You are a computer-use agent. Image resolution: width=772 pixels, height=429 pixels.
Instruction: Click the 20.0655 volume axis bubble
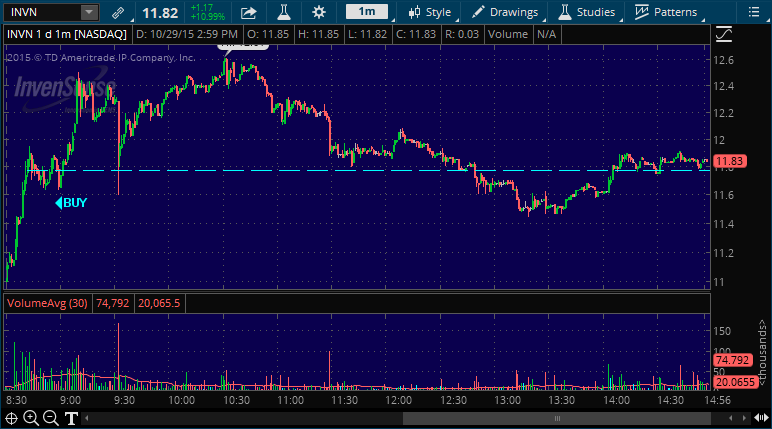pos(735,382)
